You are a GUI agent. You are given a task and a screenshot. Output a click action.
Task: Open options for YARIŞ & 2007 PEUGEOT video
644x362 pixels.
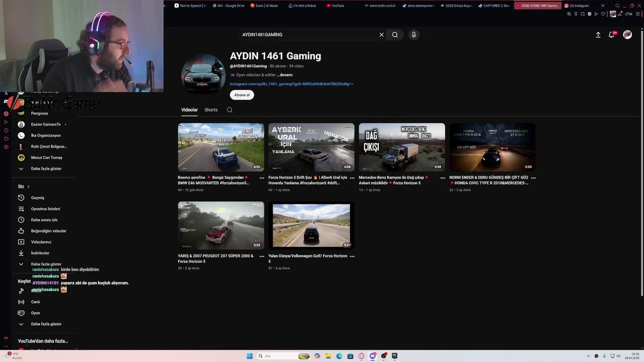(x=262, y=256)
